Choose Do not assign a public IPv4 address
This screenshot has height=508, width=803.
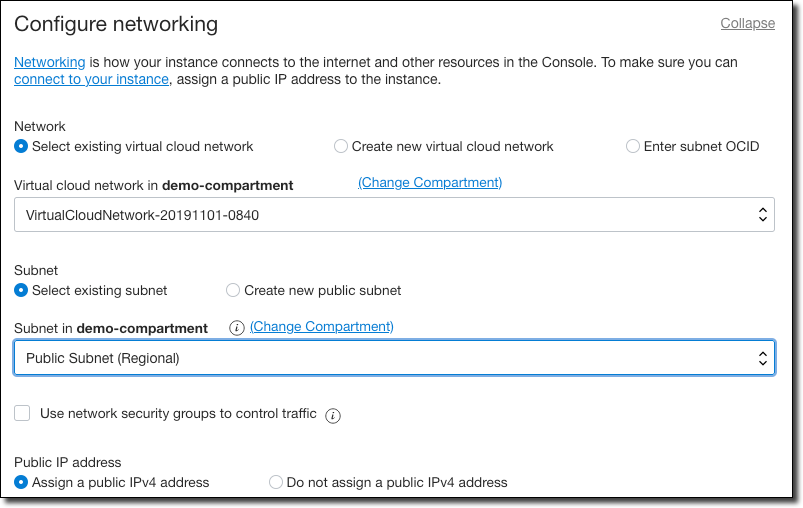[276, 482]
